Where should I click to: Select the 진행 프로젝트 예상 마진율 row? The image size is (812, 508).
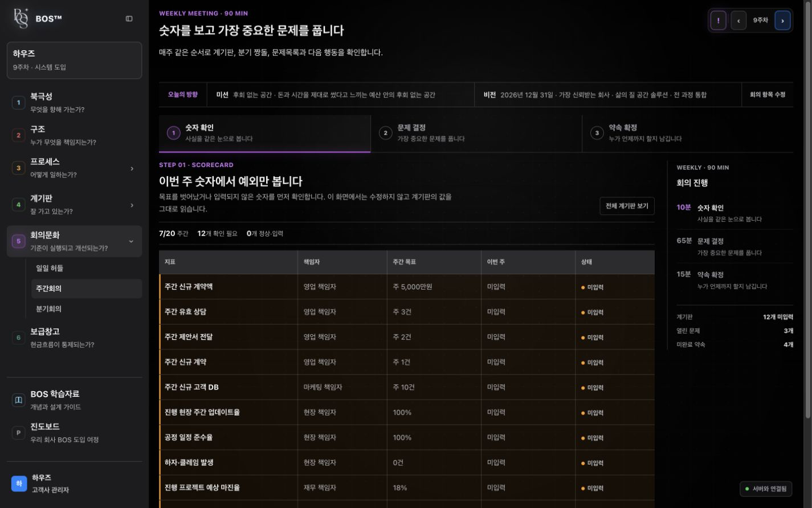407,487
